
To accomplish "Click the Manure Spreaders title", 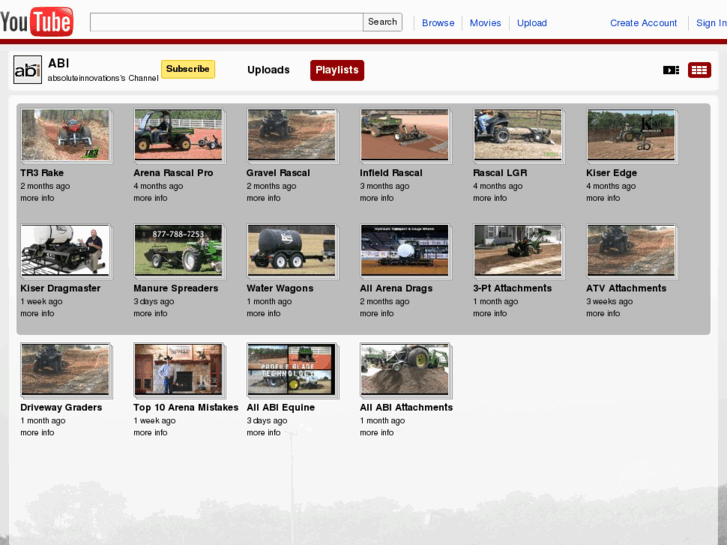I will [176, 289].
